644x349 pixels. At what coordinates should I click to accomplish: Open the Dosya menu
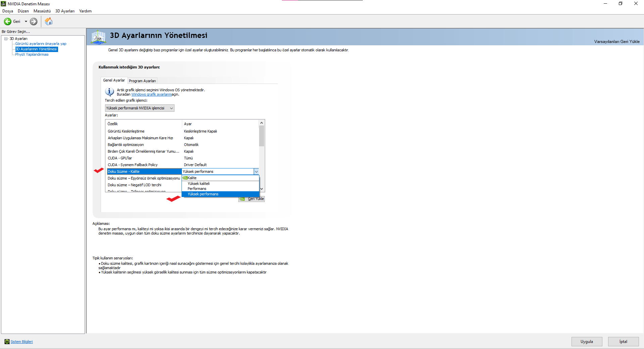[8, 11]
